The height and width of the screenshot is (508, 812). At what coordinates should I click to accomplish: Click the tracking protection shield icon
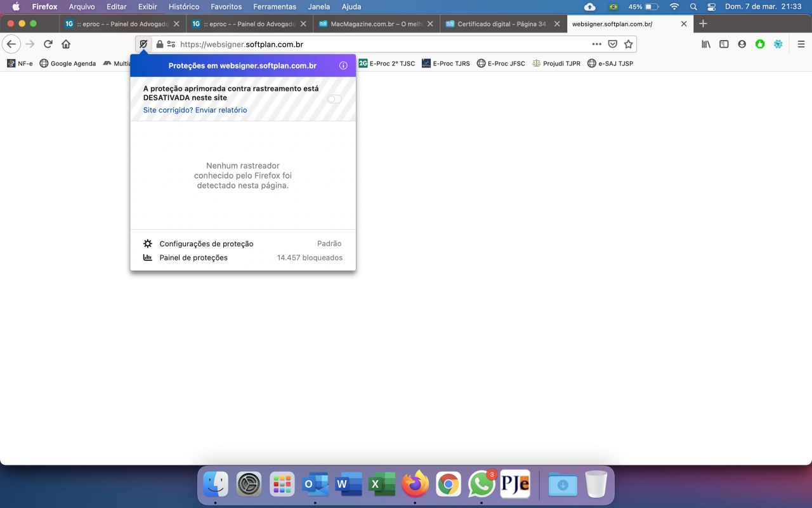tap(144, 44)
